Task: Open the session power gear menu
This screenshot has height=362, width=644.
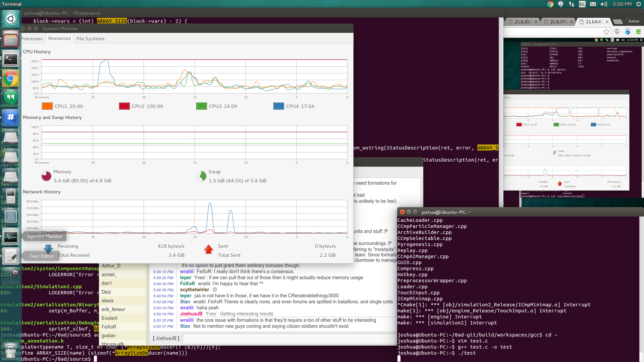Action: pyautogui.click(x=639, y=4)
